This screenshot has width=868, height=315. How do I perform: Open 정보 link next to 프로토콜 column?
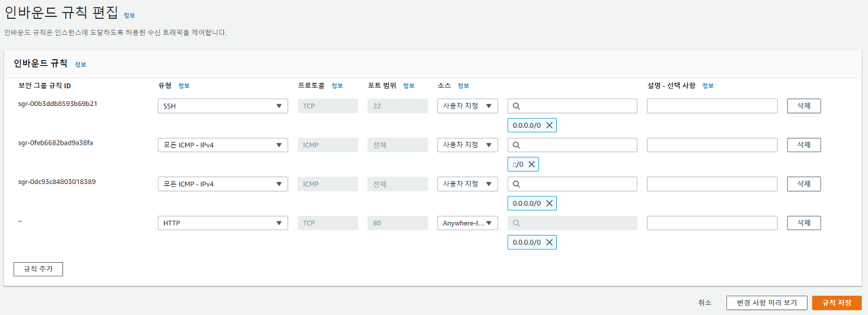click(337, 86)
